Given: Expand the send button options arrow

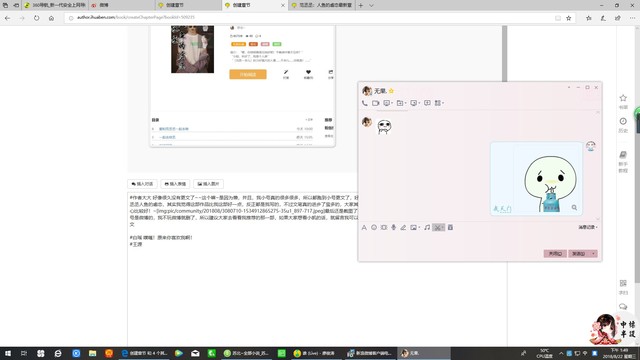Looking at the screenshot, I should point(593,254).
